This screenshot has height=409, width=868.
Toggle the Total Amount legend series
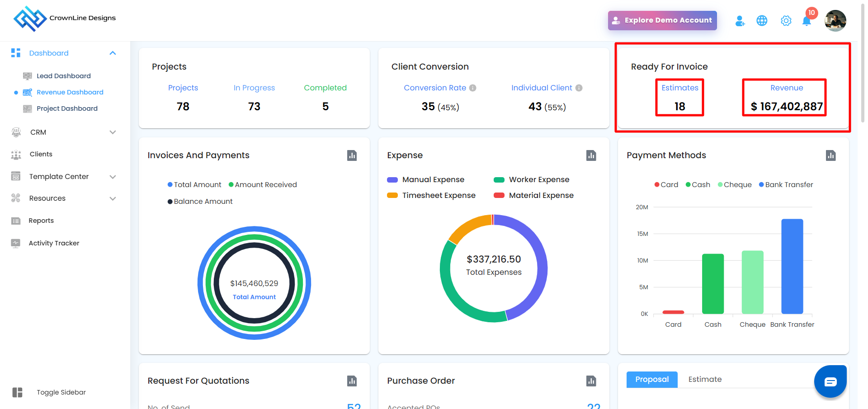194,185
